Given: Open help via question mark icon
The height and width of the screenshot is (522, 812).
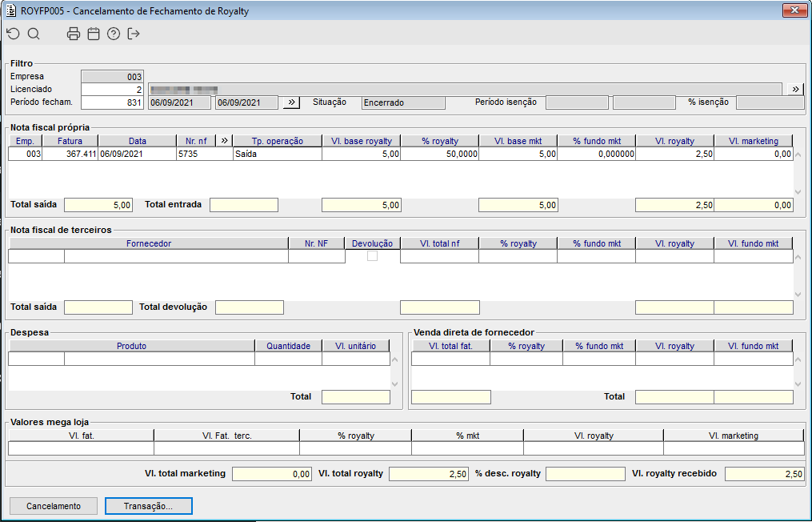Looking at the screenshot, I should 114,34.
